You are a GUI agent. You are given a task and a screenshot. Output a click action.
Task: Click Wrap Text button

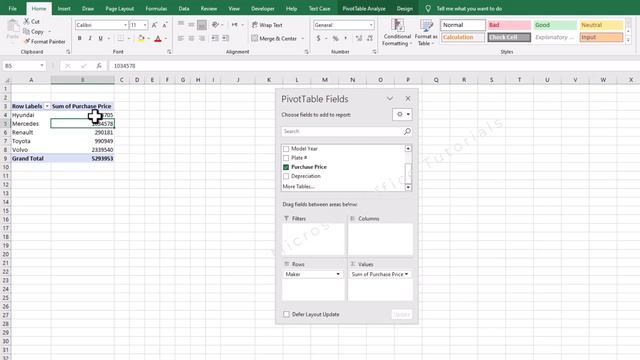[267, 25]
